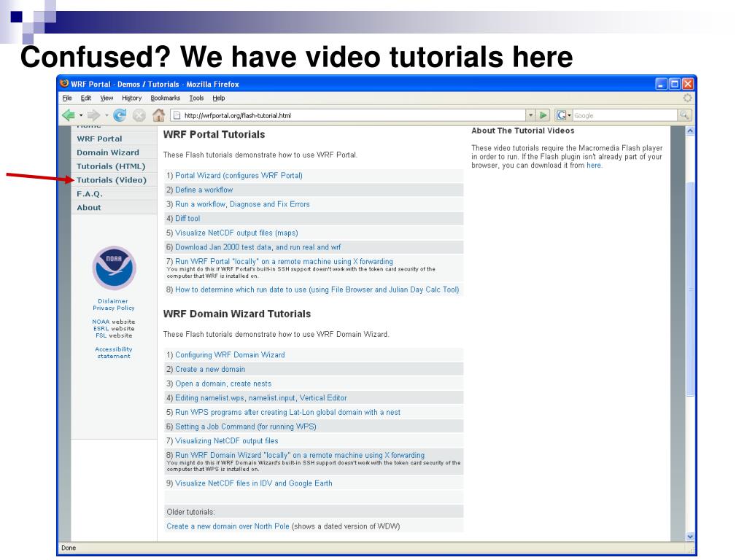
Task: Click the NOAA logo in sidebar
Action: (x=115, y=268)
